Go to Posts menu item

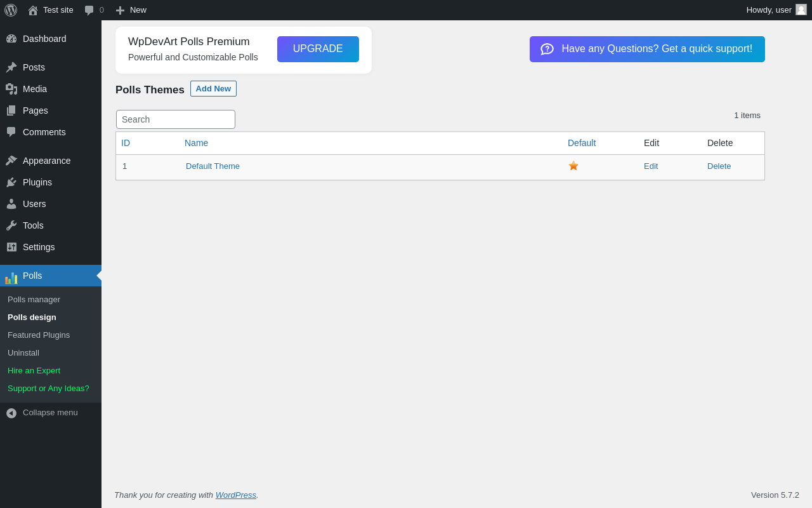coord(51,67)
